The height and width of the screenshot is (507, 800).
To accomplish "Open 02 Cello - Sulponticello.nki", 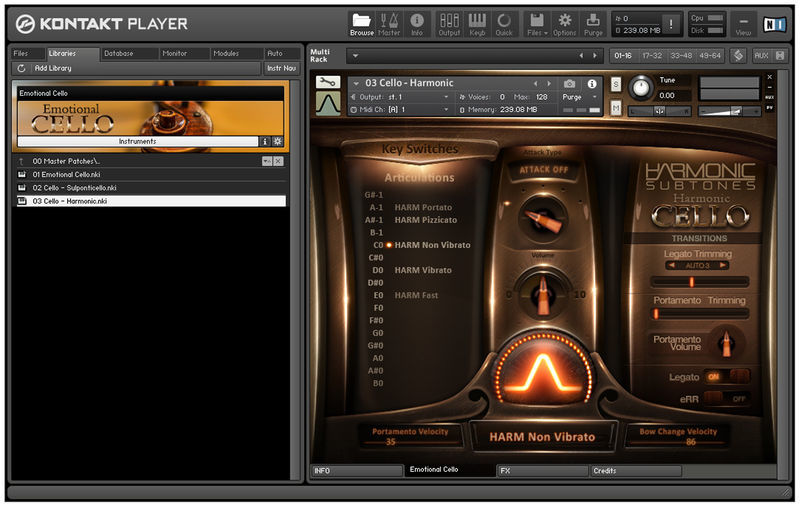I will point(74,188).
